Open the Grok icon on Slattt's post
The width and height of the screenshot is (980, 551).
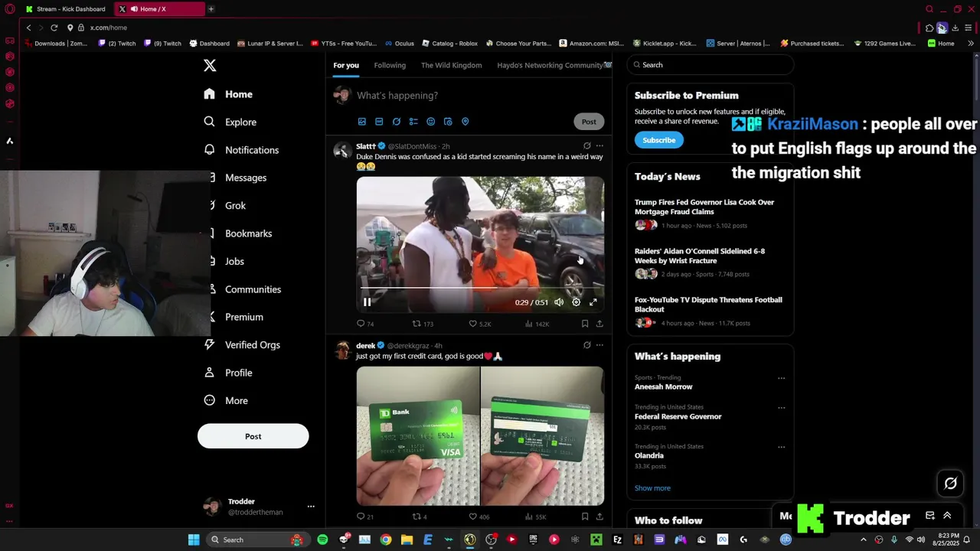587,146
